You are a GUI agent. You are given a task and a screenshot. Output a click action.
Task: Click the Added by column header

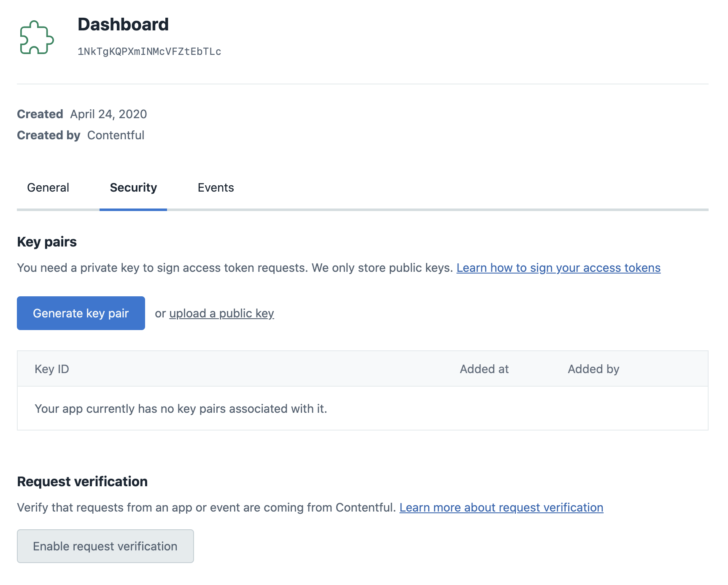[593, 368]
